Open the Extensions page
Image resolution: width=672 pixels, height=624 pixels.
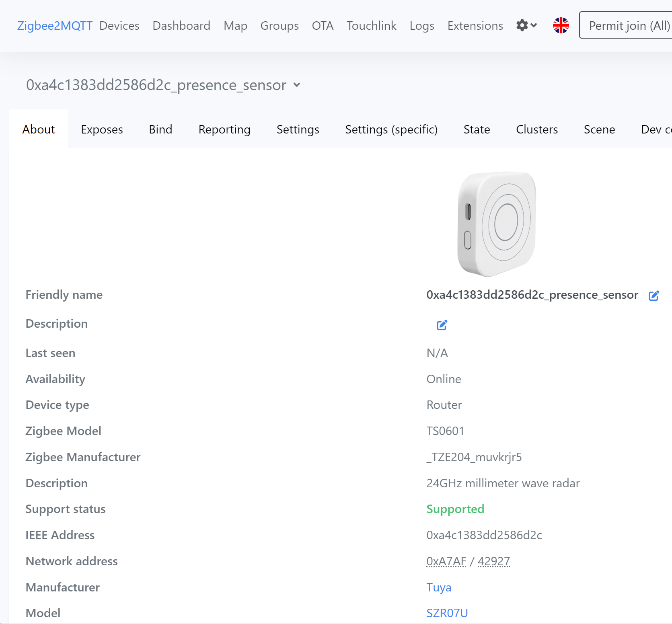(475, 25)
